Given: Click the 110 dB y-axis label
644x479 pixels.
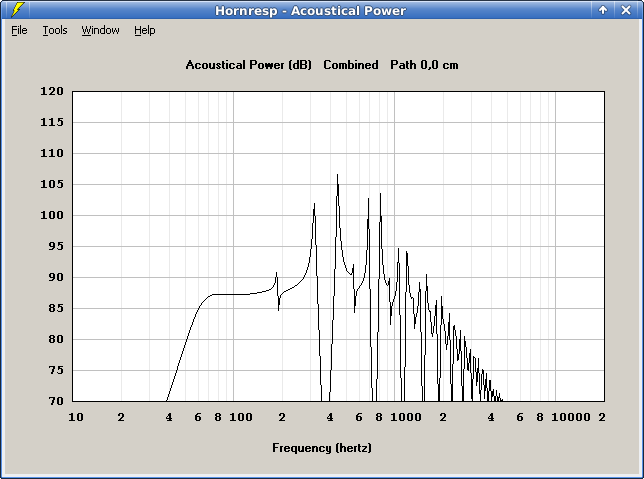Looking at the screenshot, I should click(x=52, y=153).
